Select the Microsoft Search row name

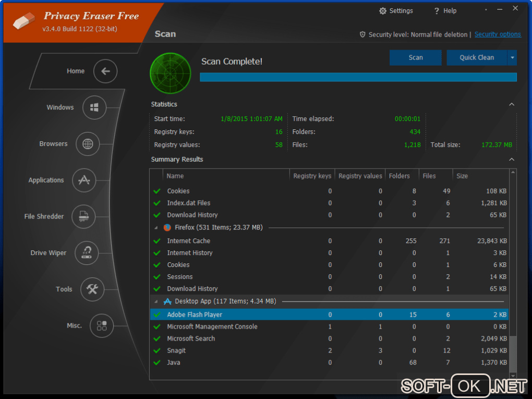[191, 338]
